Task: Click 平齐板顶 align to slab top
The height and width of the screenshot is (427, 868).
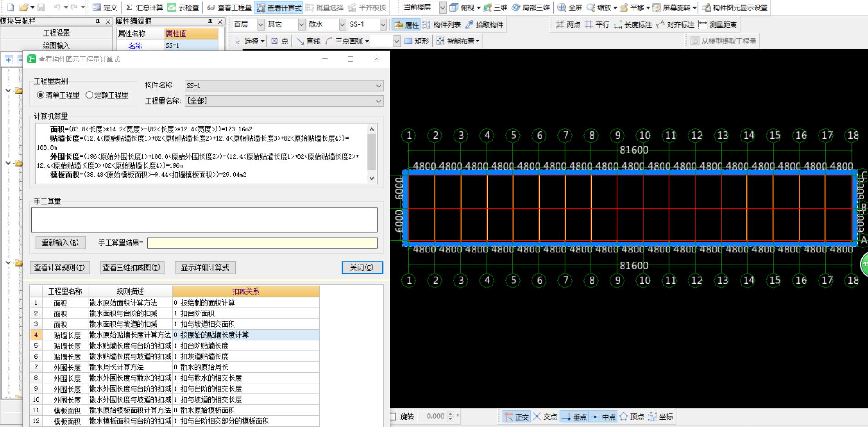Action: (x=367, y=8)
